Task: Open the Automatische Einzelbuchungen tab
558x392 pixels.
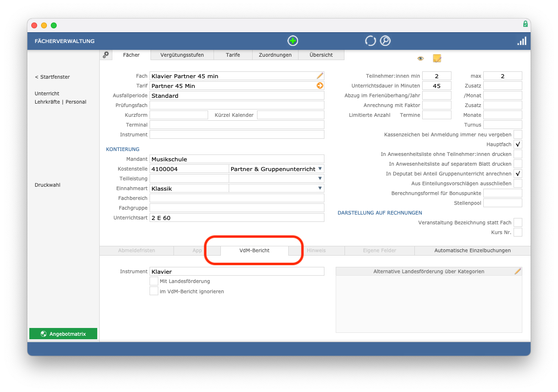Action: pyautogui.click(x=472, y=251)
